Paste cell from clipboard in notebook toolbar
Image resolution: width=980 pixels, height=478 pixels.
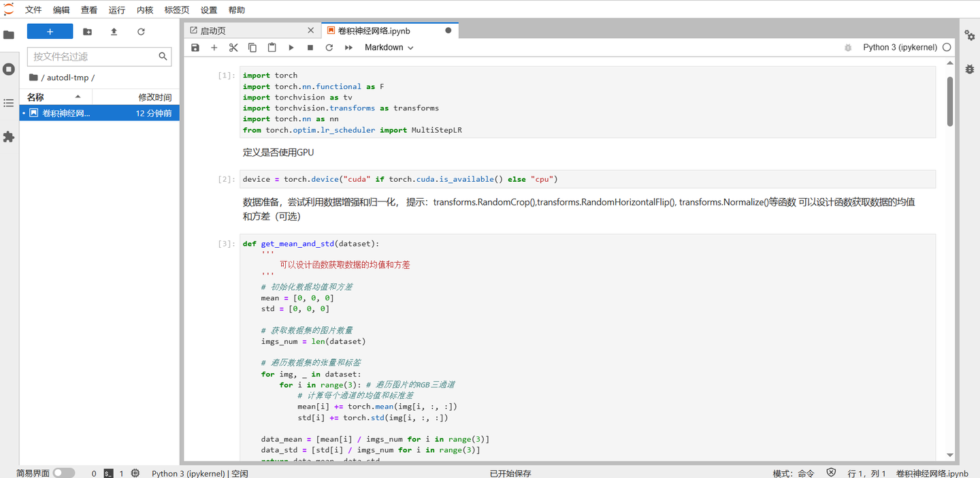click(272, 48)
